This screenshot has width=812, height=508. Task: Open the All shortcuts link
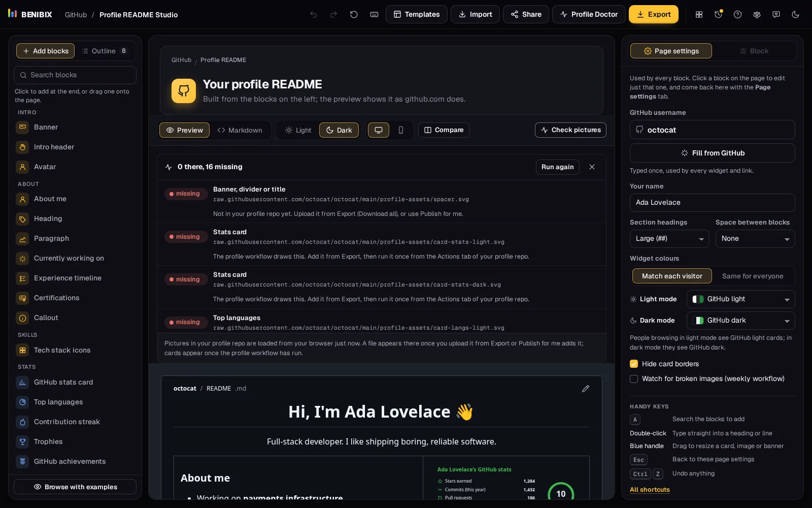(x=650, y=490)
